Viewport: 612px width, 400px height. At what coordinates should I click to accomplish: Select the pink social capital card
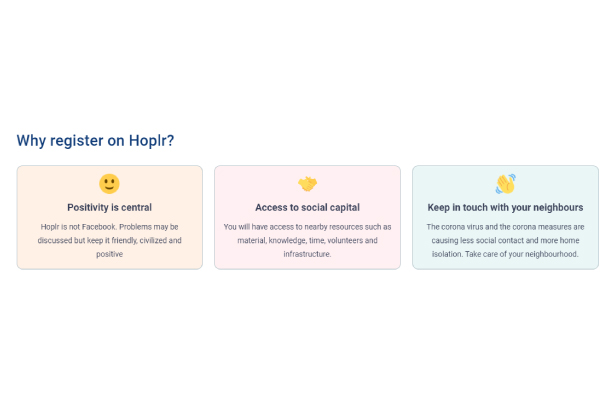coord(308,217)
